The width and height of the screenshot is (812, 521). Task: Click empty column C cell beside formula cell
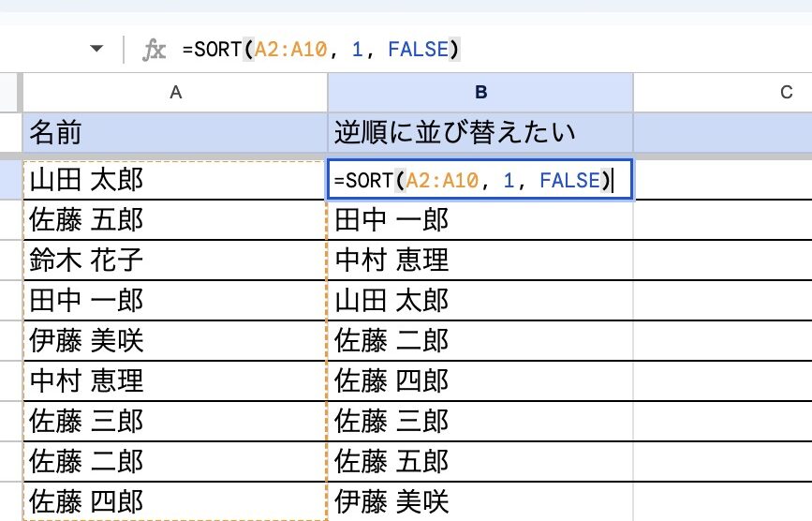(x=721, y=180)
